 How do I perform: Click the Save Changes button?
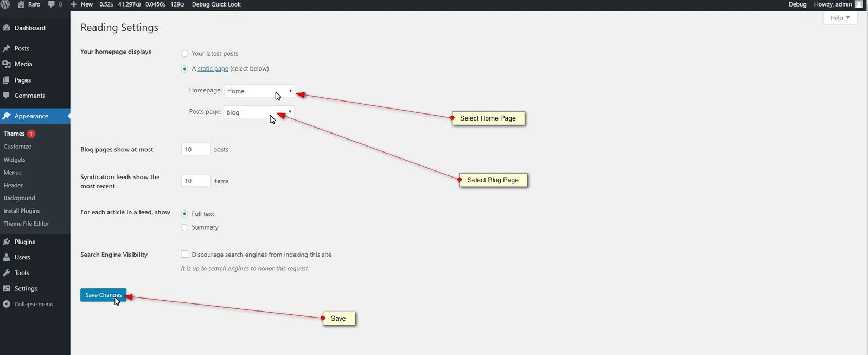103,295
